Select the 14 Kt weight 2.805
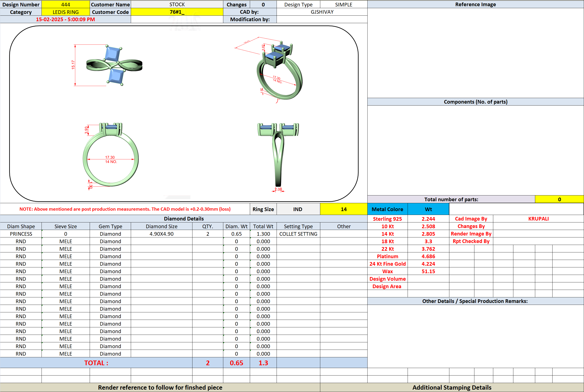The image size is (584, 392). click(428, 234)
